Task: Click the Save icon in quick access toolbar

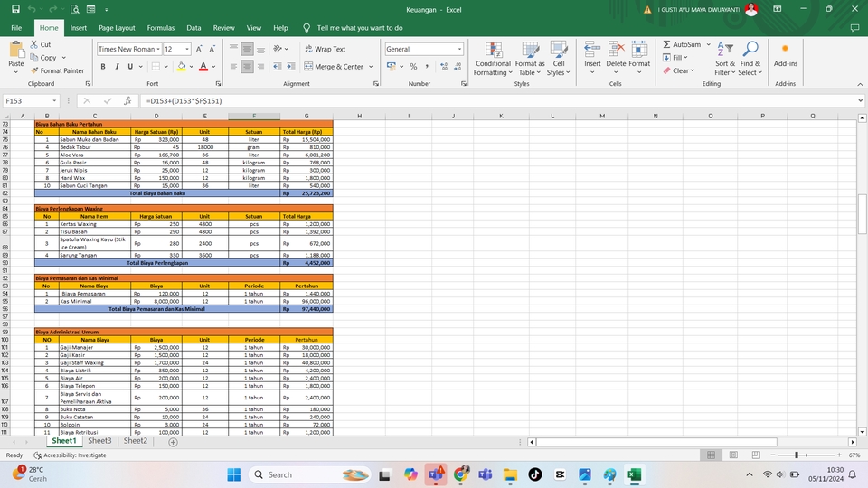Action: pyautogui.click(x=15, y=9)
